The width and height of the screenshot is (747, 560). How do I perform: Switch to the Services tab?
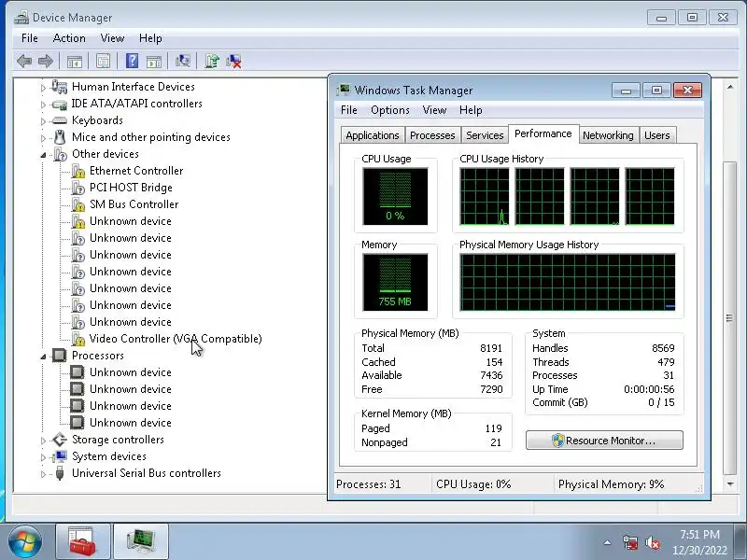[x=485, y=135]
